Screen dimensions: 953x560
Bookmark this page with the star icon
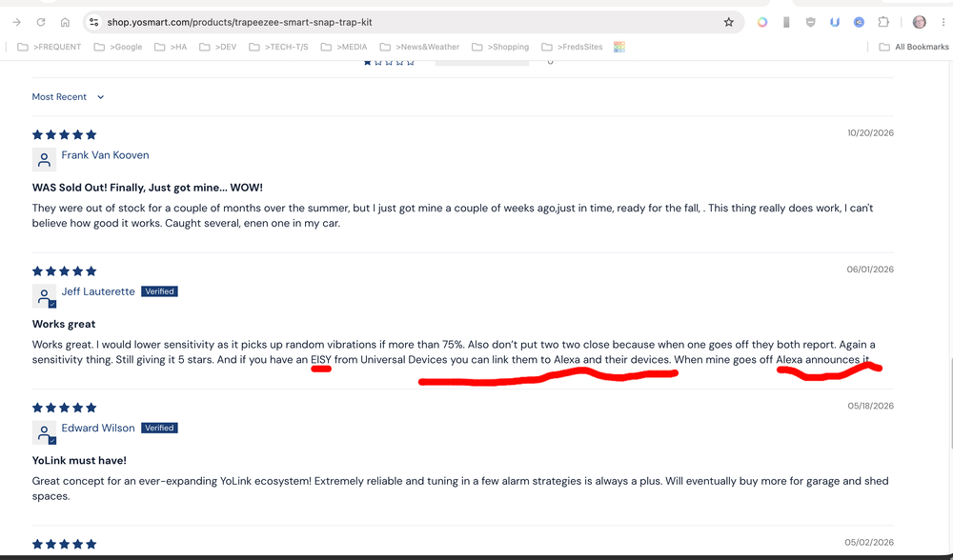[729, 23]
